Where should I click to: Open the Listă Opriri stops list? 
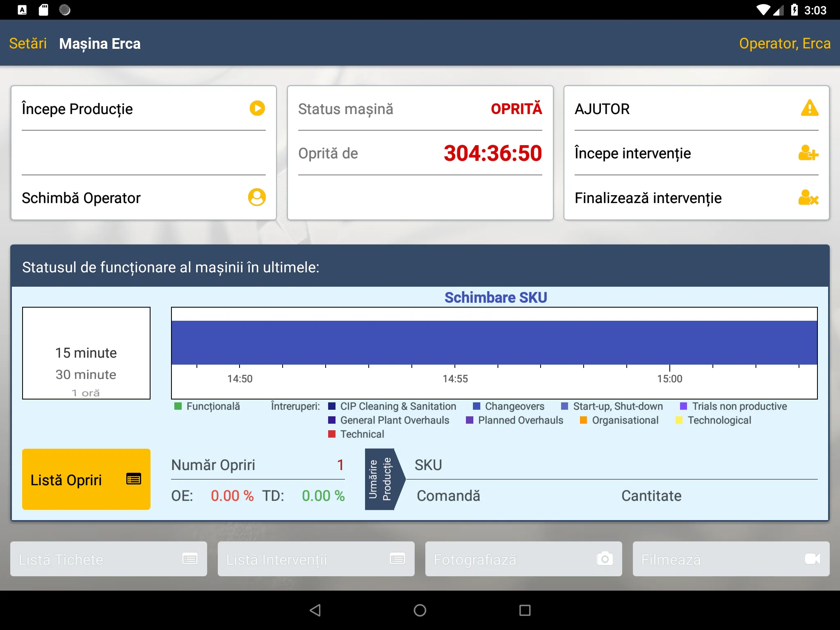click(86, 479)
